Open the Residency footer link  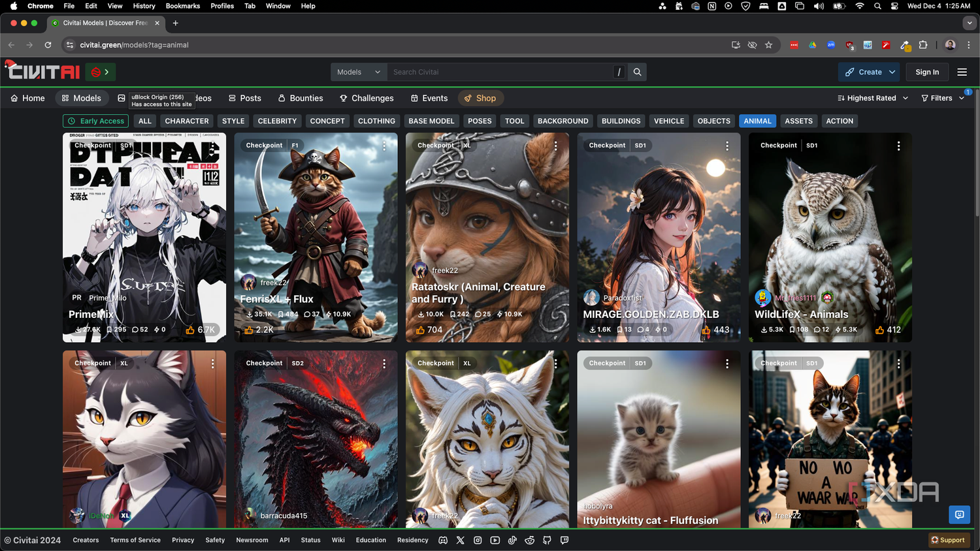click(413, 540)
